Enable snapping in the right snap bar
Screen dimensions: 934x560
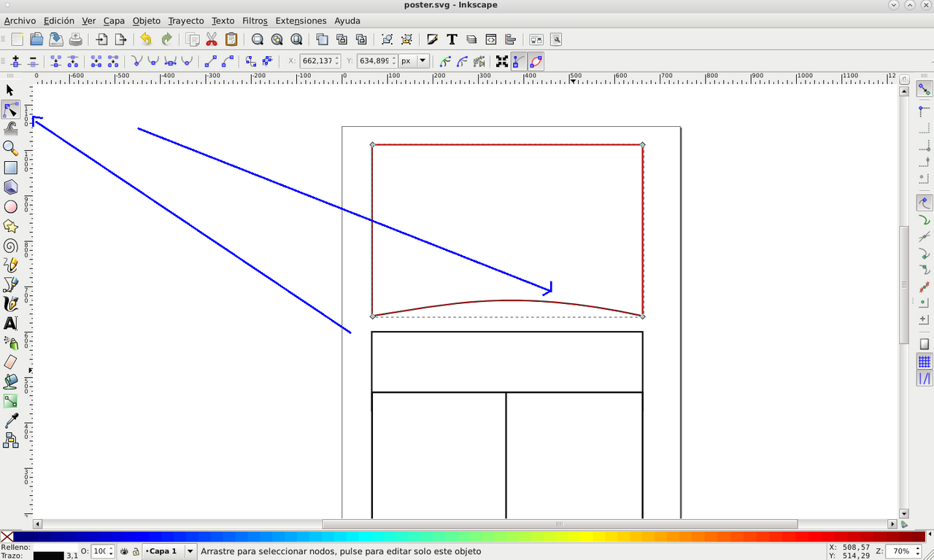pyautogui.click(x=924, y=89)
